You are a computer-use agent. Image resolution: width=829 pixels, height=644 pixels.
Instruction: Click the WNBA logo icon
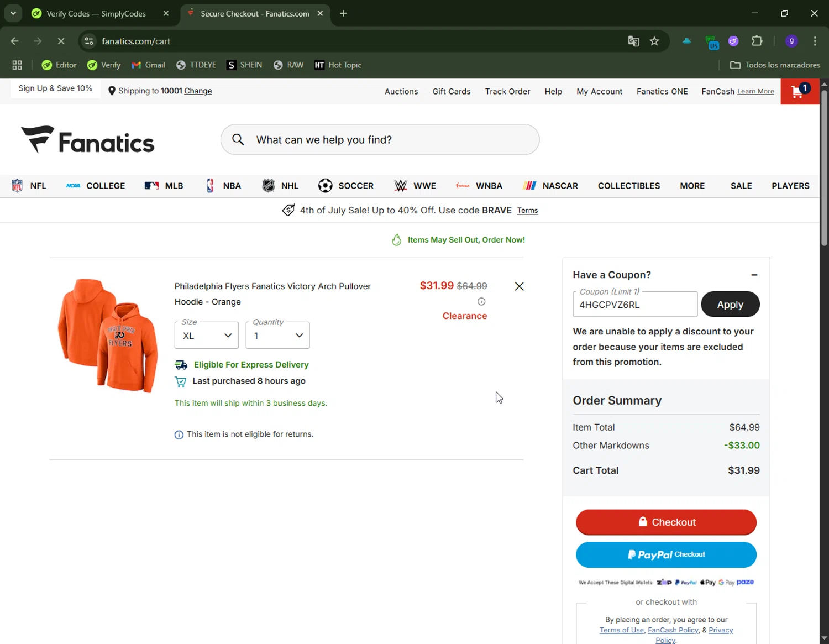pyautogui.click(x=463, y=186)
